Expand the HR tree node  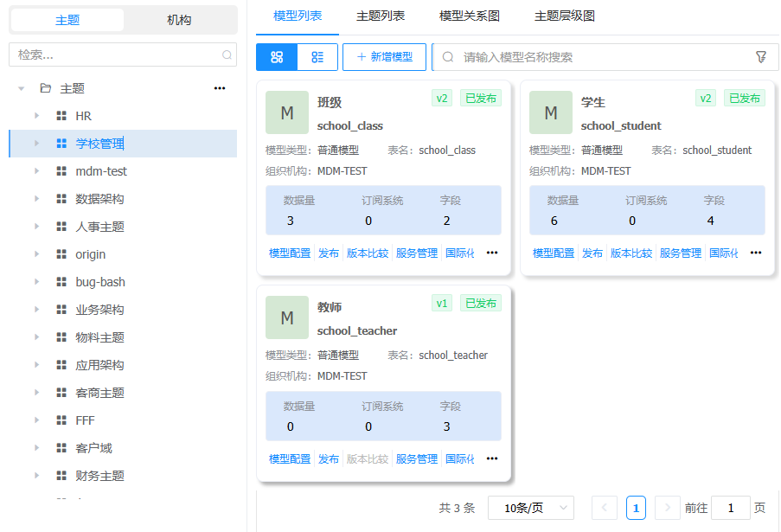36,116
